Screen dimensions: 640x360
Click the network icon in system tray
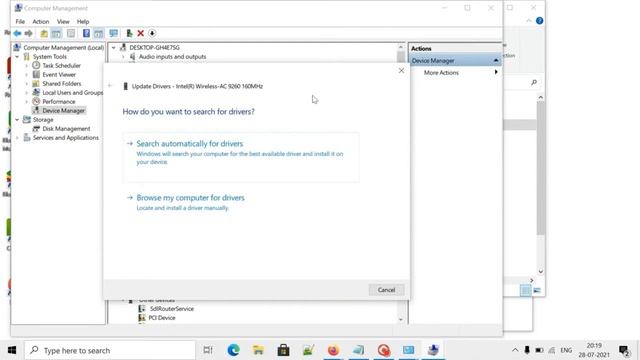tap(552, 350)
